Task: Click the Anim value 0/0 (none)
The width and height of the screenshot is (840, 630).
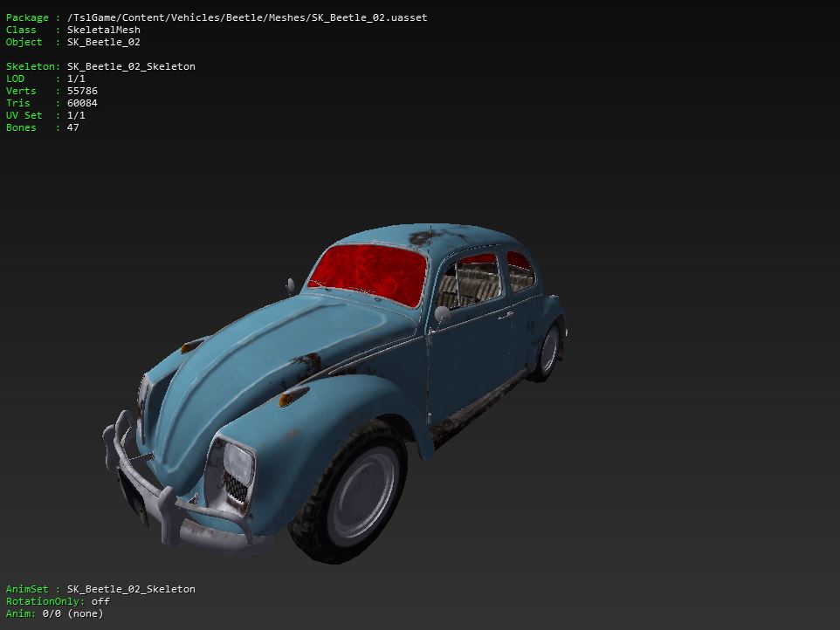Action: click(x=72, y=614)
